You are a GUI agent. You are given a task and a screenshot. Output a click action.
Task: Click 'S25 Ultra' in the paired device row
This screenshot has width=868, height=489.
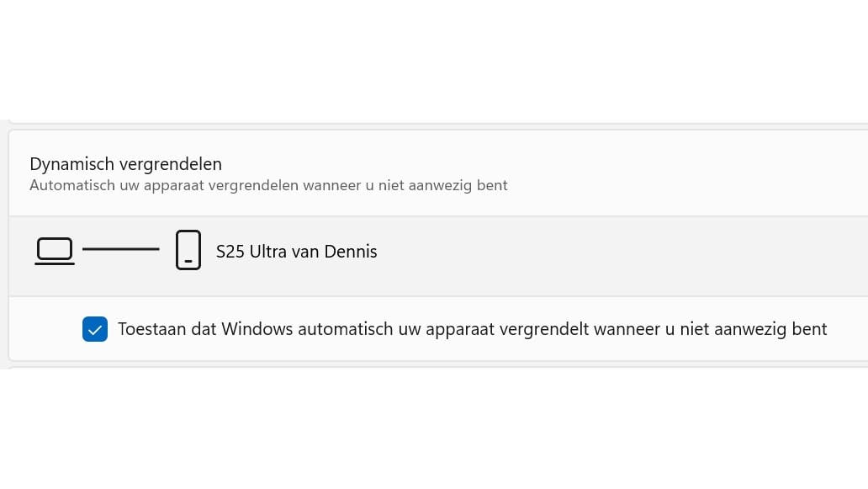(248, 251)
